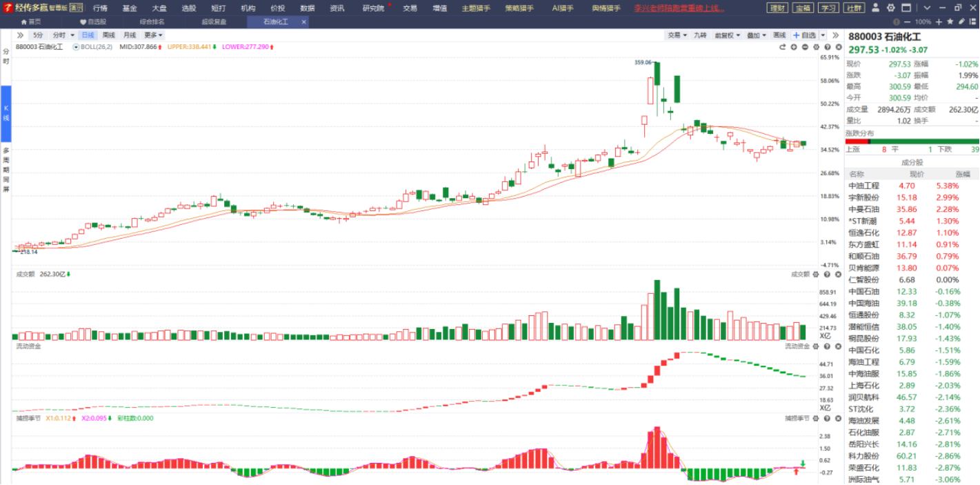Viewport: 980px width, 485px height.
Task: Click the pencil edit icon near zoom controls
Action: [961, 22]
